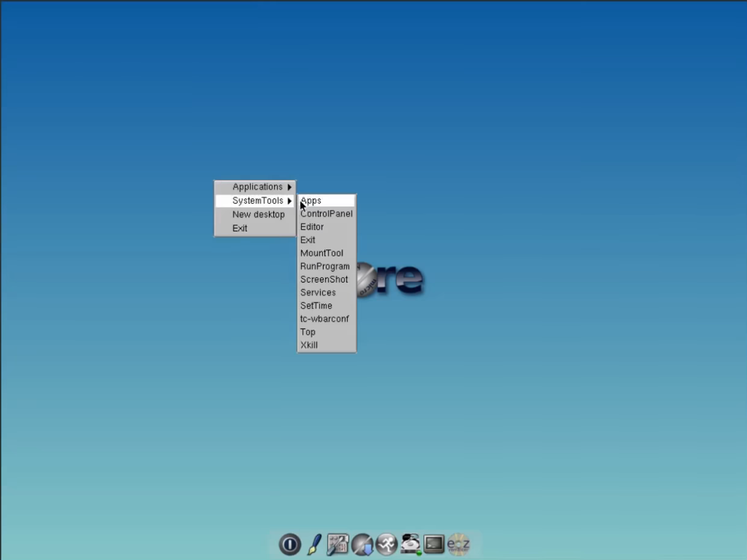Launch the terminal monitor icon in the dock
This screenshot has height=560, width=747.
[434, 544]
